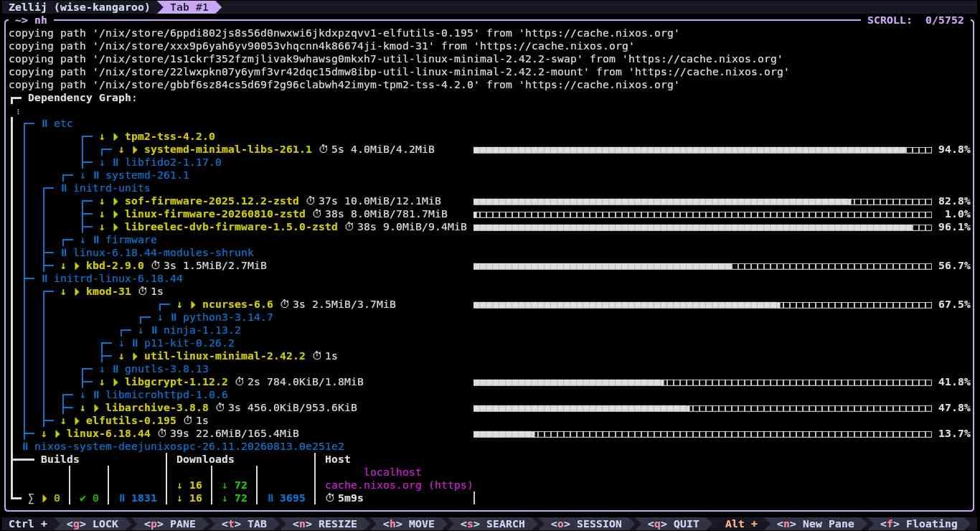Select the pause icon before gnutls-3.8.13
Screen dimensions: 980x531
click(x=116, y=369)
